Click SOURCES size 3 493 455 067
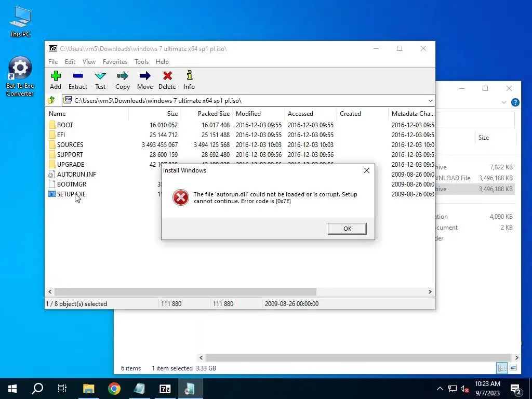532x399 pixels. click(x=160, y=145)
